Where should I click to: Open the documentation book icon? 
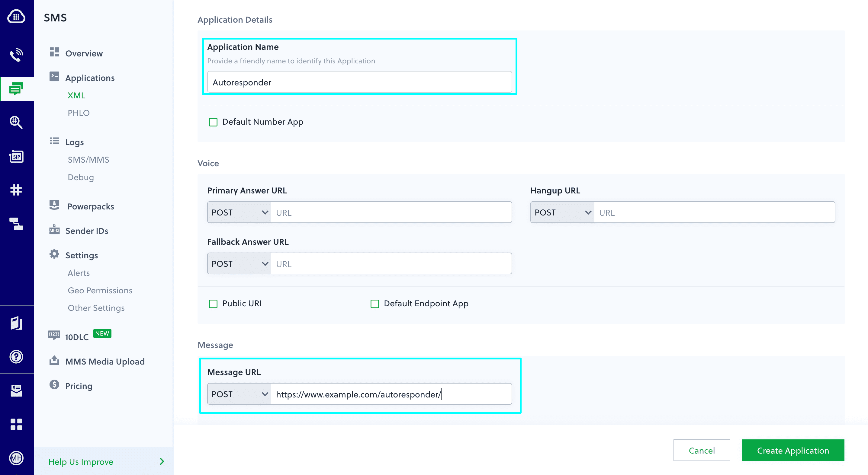[17, 323]
